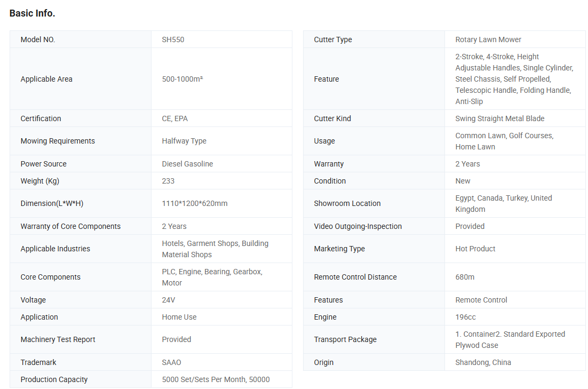Click the 680m remote control distance value
588x389 pixels.
(465, 277)
